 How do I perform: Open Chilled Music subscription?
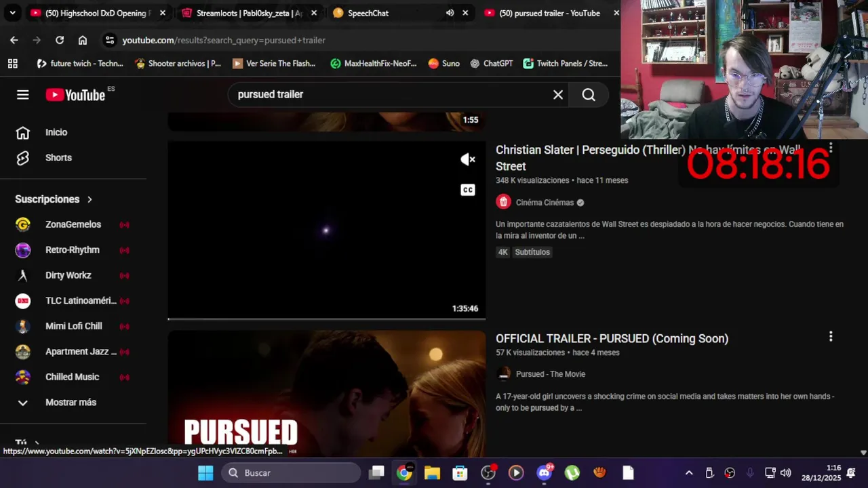[73, 377]
